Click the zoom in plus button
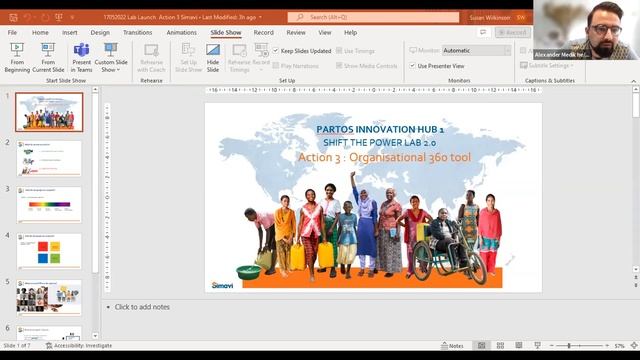This screenshot has height=360, width=640. tap(607, 346)
